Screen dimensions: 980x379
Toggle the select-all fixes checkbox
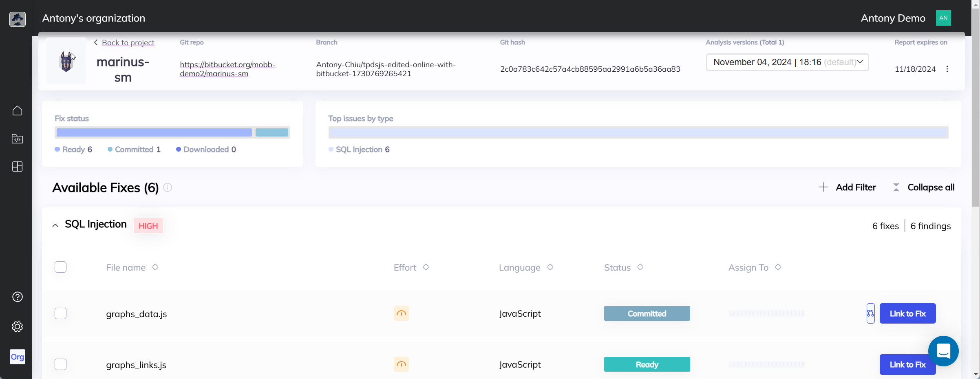[60, 267]
